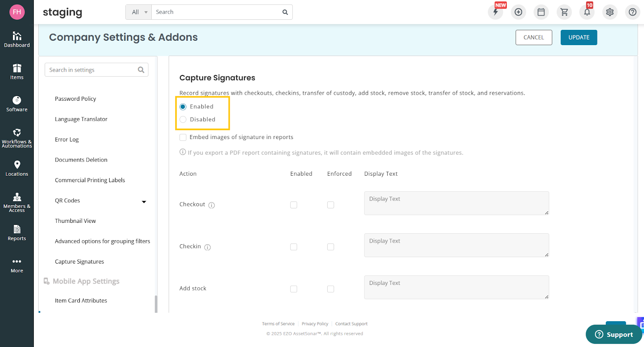Click the Checkin info icon
644x347 pixels.
207,247
